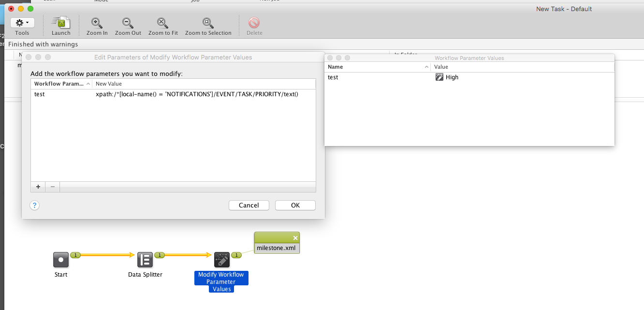Click the Data Splitter label
Screen dimensions: 644x310
point(145,275)
